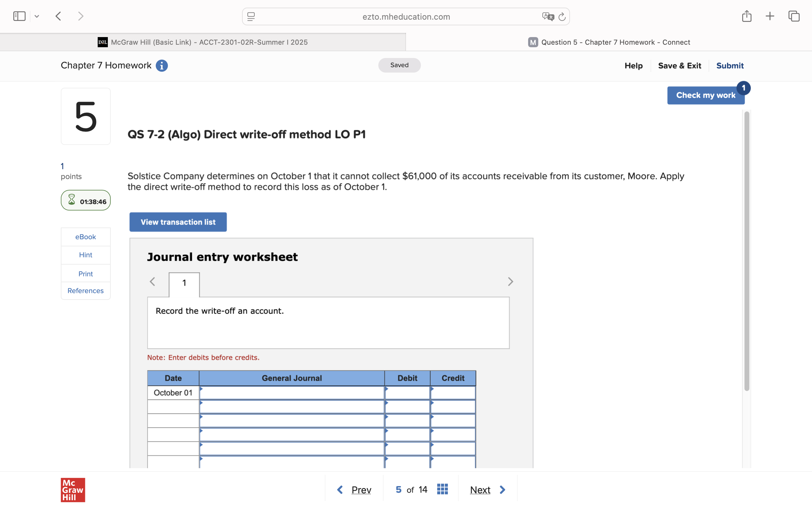Click the Safari share icon

[x=747, y=16]
